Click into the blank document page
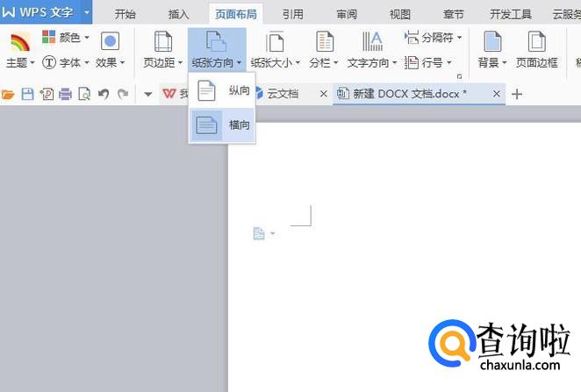Image resolution: width=581 pixels, height=392 pixels. coord(405,257)
